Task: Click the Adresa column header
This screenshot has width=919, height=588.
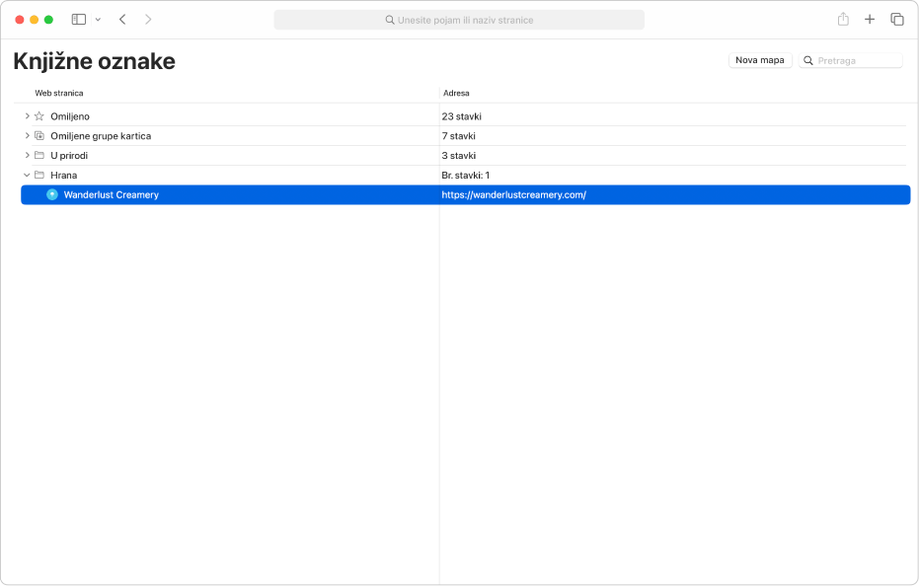Action: [x=456, y=93]
